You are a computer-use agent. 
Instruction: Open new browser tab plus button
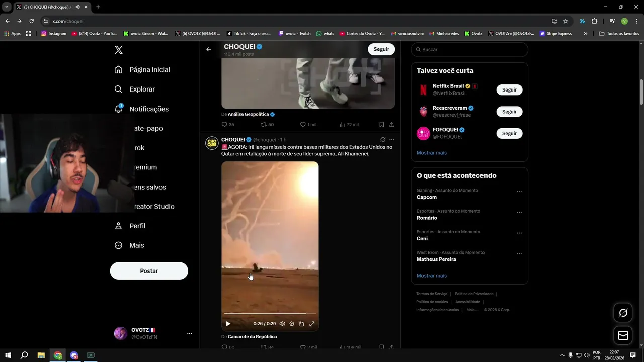98,7
